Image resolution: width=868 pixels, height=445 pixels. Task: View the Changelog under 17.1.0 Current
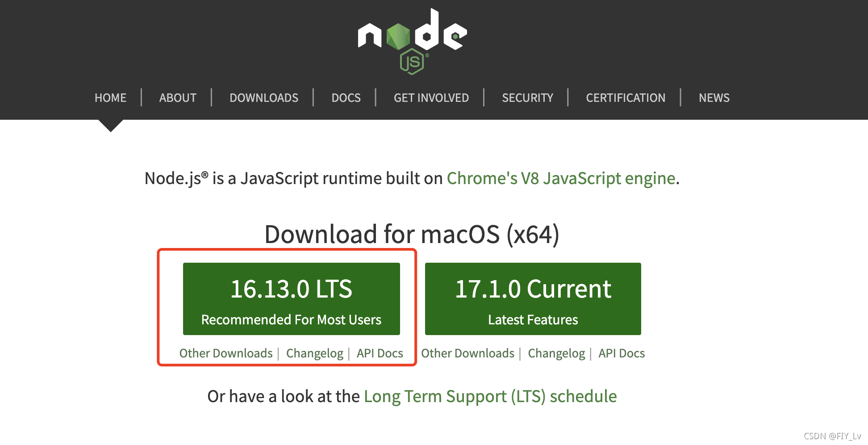pyautogui.click(x=556, y=353)
